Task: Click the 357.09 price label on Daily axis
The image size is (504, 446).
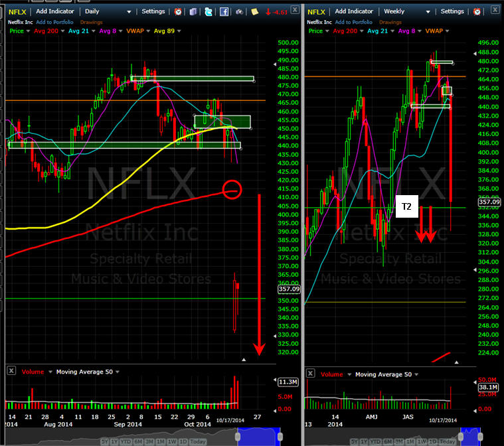Action: (289, 289)
